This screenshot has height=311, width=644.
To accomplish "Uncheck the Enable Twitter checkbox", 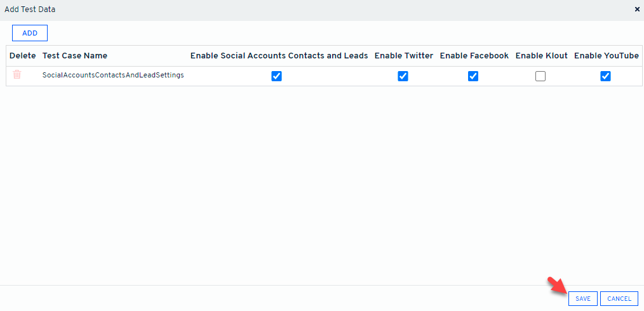I will (403, 76).
